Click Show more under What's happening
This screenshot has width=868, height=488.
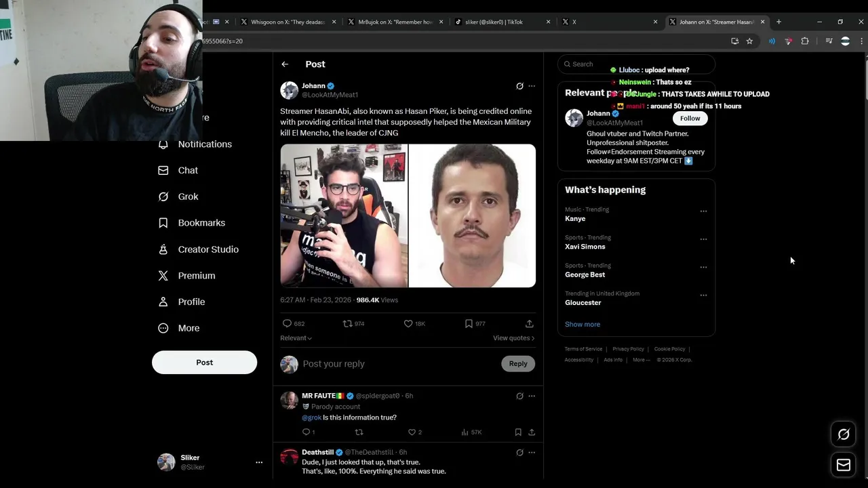(583, 325)
